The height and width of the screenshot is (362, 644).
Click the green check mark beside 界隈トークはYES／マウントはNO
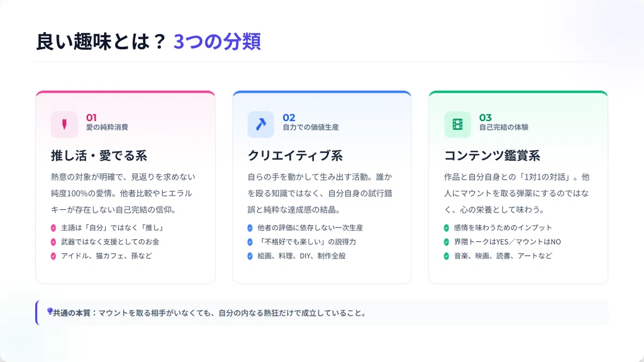[447, 242]
